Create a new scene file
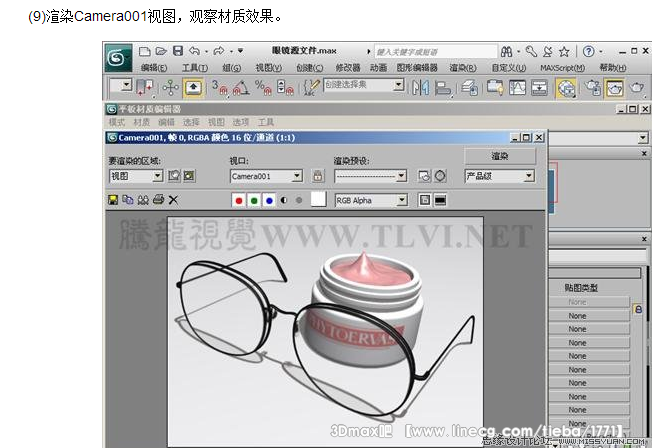This screenshot has width=652, height=448. (x=144, y=51)
